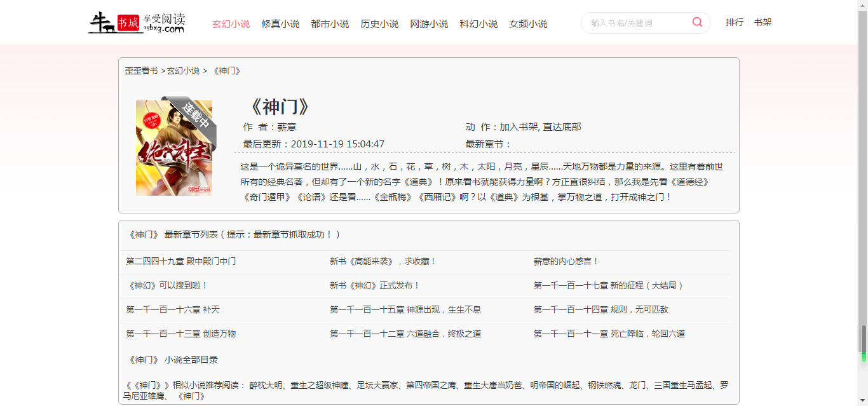
Task: Open recommended novel 足坛大赢家
Action: click(377, 385)
